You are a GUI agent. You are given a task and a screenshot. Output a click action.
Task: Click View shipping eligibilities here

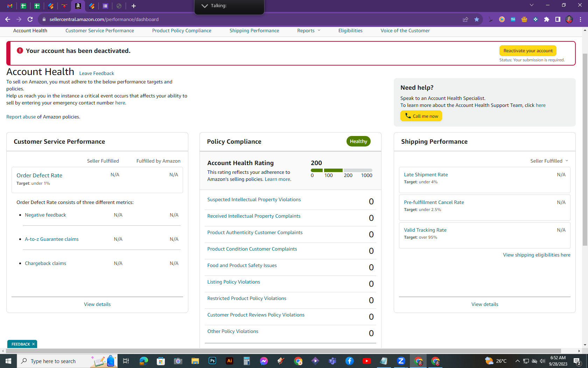pos(537,255)
